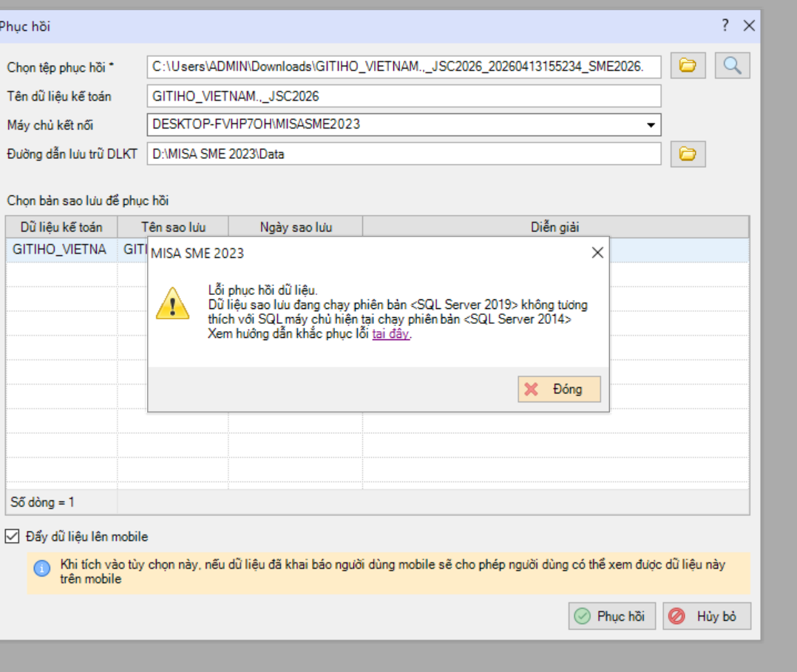Click the D:\MISA SME 2023\Data path field
This screenshot has height=672, width=797.
point(404,154)
